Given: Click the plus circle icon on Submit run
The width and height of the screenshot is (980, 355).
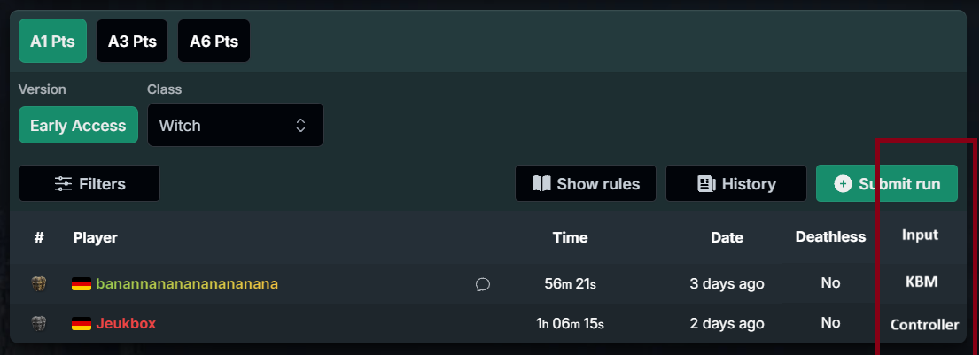Looking at the screenshot, I should tap(843, 183).
